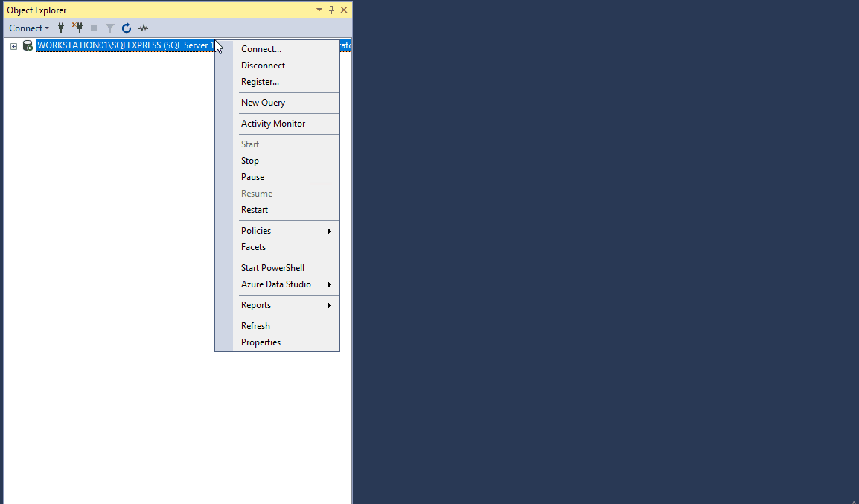This screenshot has width=859, height=504.
Task: Click the Filter funnel icon in toolbar
Action: 110,28
